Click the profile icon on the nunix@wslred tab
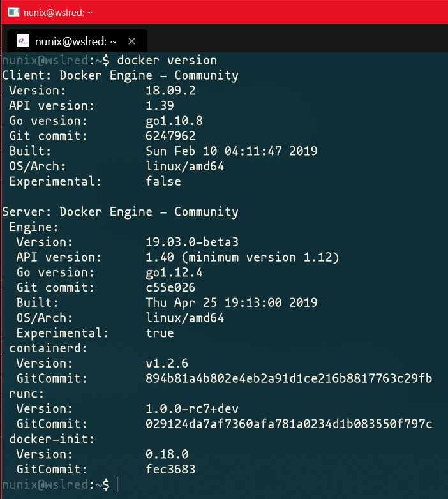448x499 pixels. click(x=23, y=41)
